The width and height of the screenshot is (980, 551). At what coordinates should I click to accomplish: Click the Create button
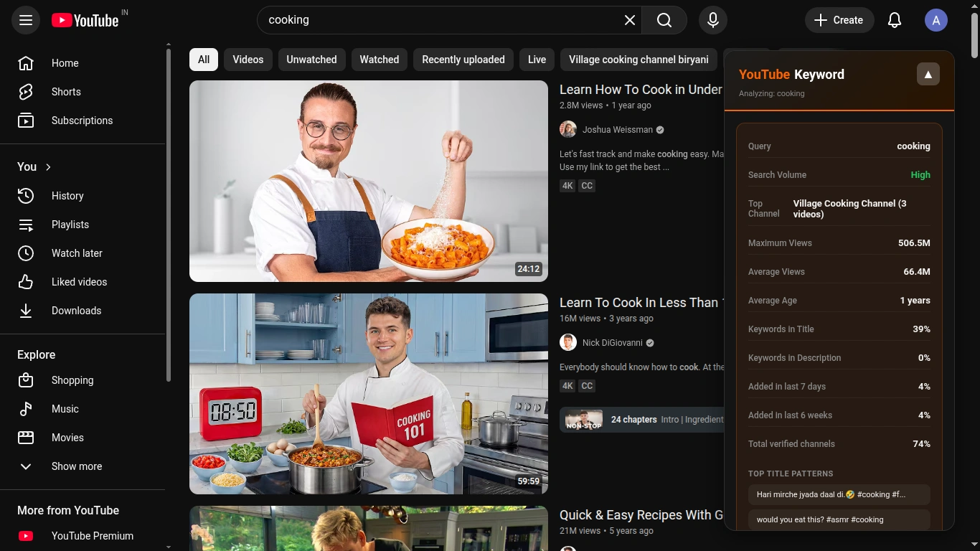(839, 20)
